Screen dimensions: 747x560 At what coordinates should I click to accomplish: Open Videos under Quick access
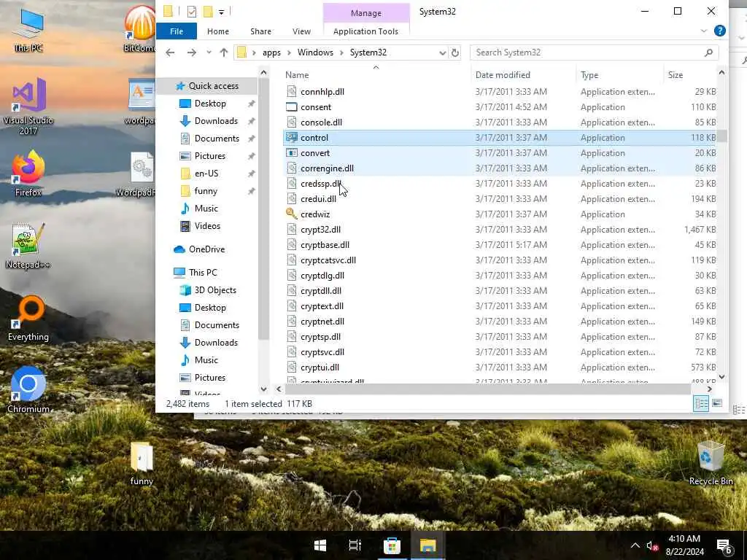[x=207, y=226]
